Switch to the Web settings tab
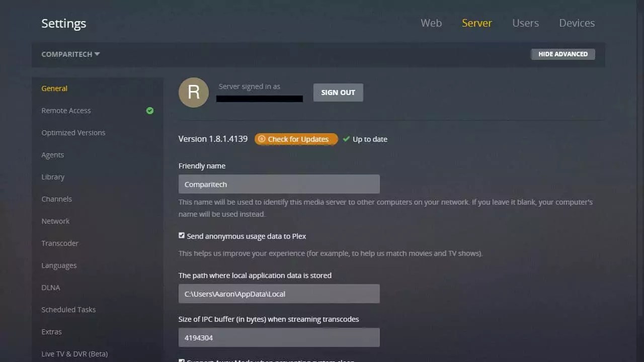The image size is (644, 362). pos(431,23)
